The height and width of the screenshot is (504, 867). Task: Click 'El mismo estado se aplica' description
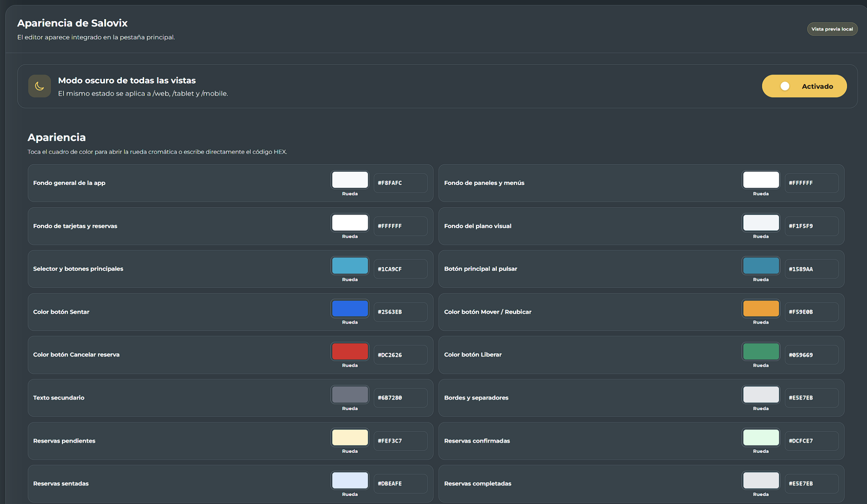tap(143, 94)
